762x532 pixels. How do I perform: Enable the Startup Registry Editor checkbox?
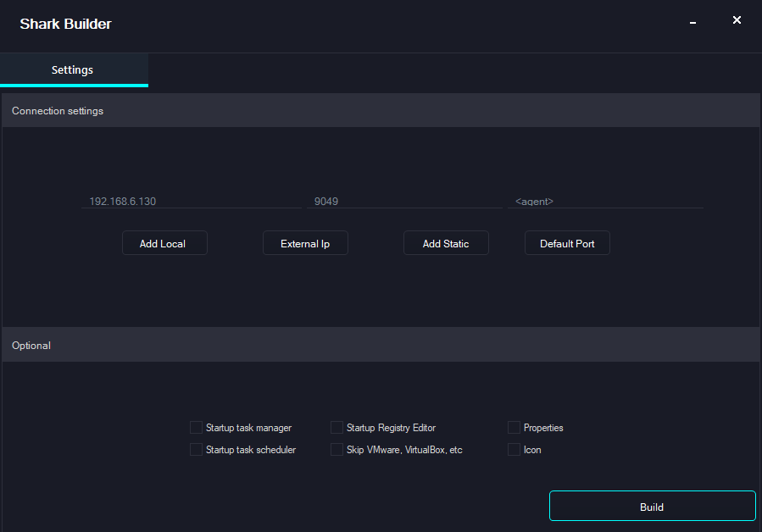pyautogui.click(x=337, y=428)
